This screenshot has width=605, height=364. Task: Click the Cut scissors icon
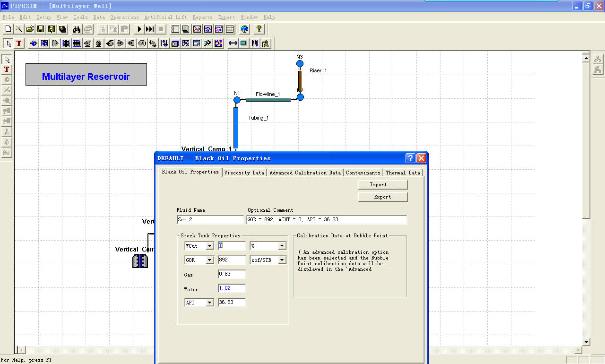click(x=103, y=29)
